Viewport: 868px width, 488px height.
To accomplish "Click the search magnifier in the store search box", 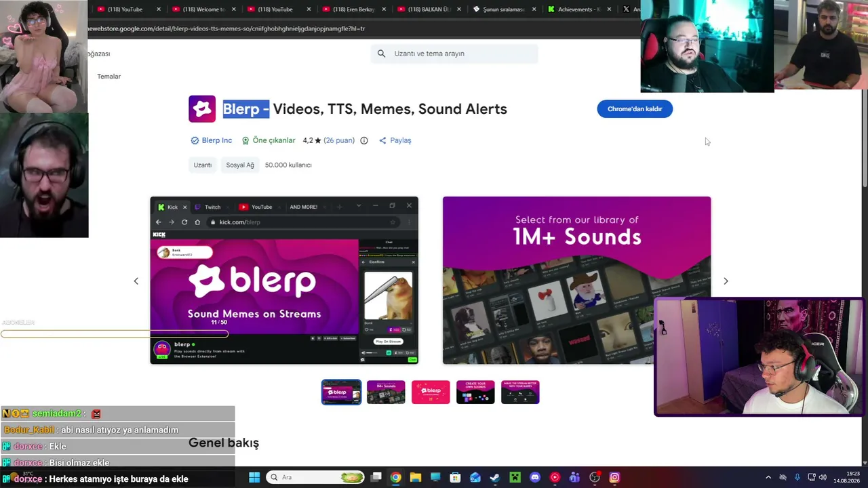I will click(381, 54).
